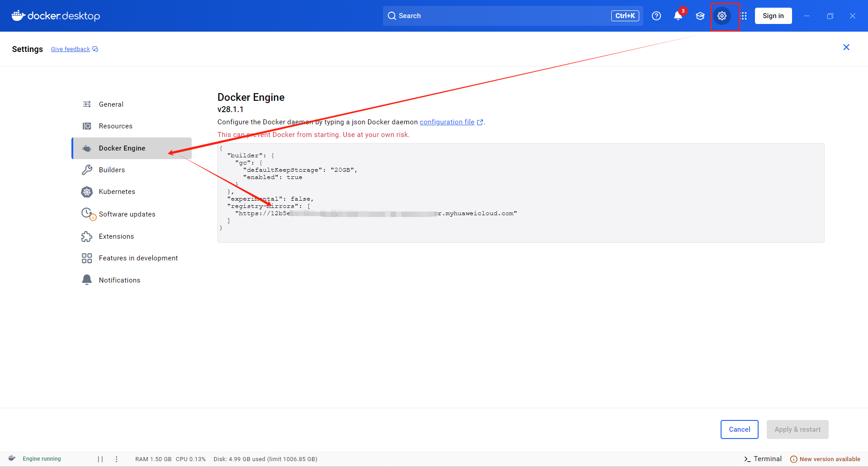Click the Apply & restart button
Image resolution: width=868 pixels, height=467 pixels.
pyautogui.click(x=797, y=429)
